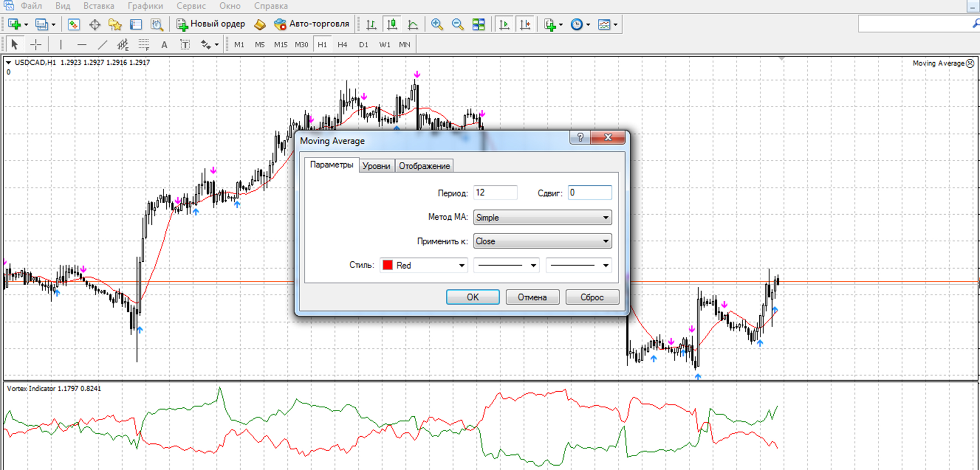Image resolution: width=980 pixels, height=470 pixels.
Task: Select the text label tool
Action: [185, 45]
